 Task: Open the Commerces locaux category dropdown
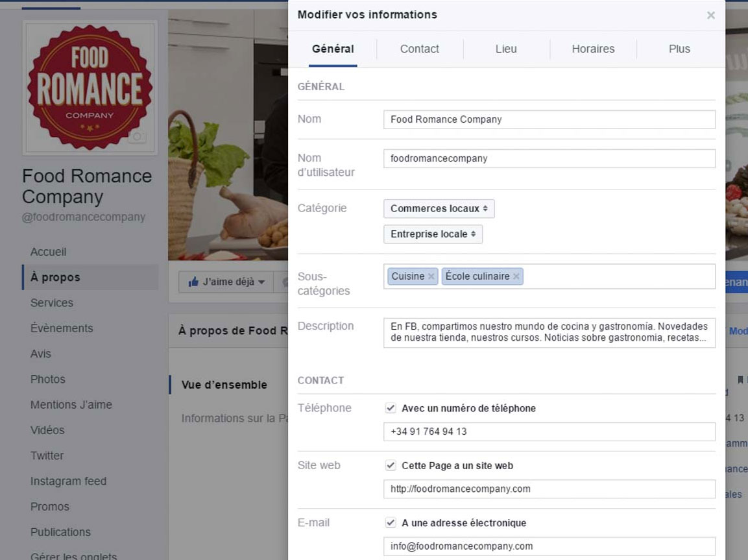[x=439, y=208]
